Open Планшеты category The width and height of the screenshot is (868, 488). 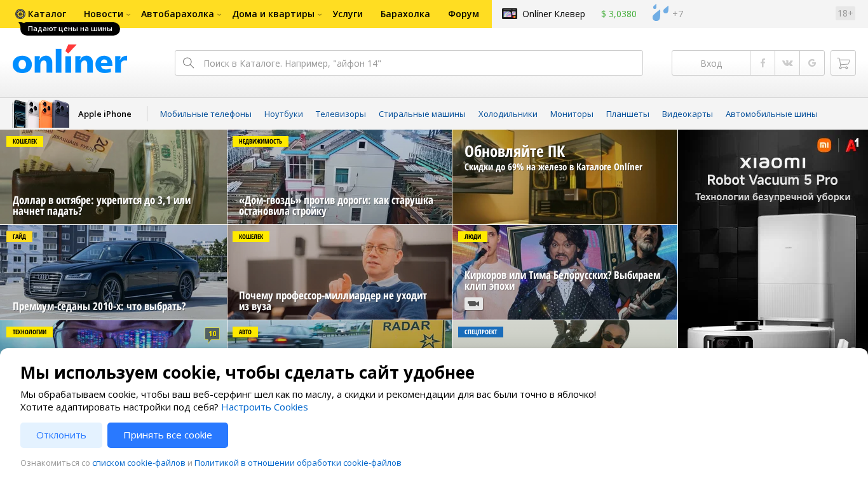click(628, 114)
